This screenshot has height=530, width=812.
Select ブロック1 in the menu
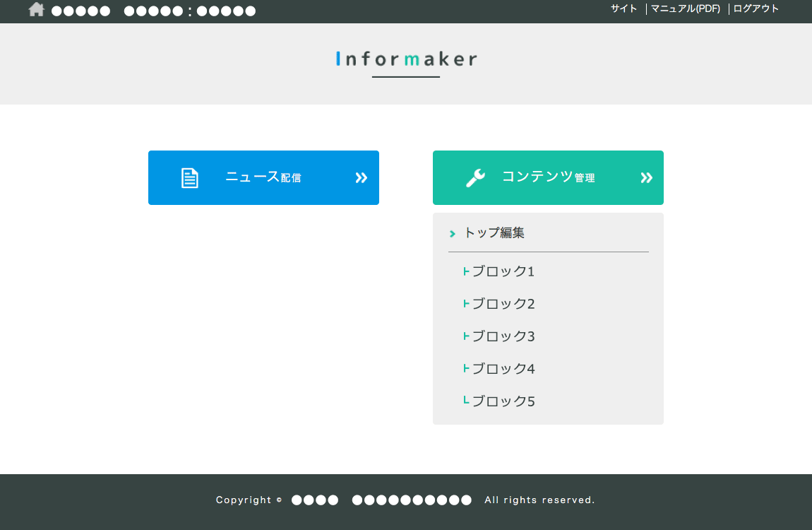(x=503, y=271)
